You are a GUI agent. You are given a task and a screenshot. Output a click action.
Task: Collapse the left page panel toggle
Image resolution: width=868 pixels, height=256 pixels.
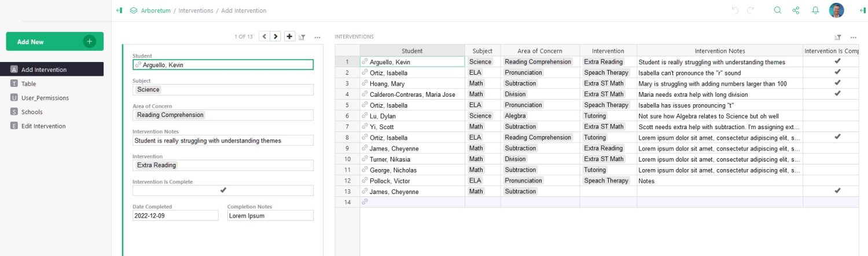(119, 10)
